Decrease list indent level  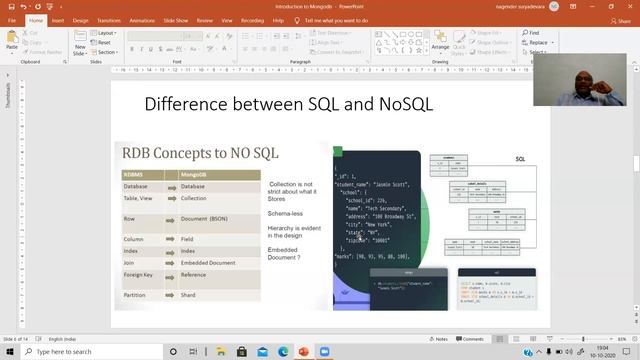pyautogui.click(x=276, y=36)
